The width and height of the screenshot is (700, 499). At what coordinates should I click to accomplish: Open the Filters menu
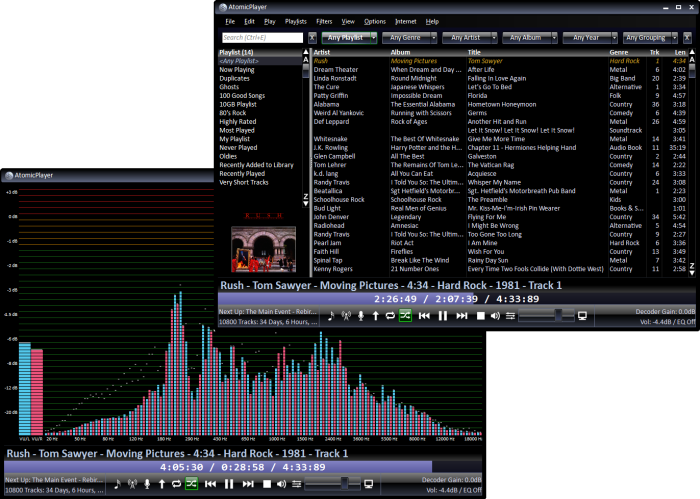tap(324, 21)
